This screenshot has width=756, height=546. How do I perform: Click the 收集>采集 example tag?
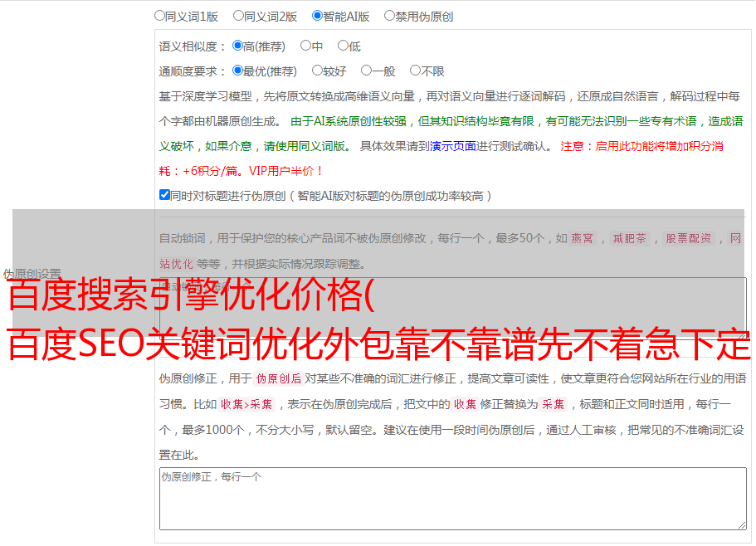coord(246,404)
